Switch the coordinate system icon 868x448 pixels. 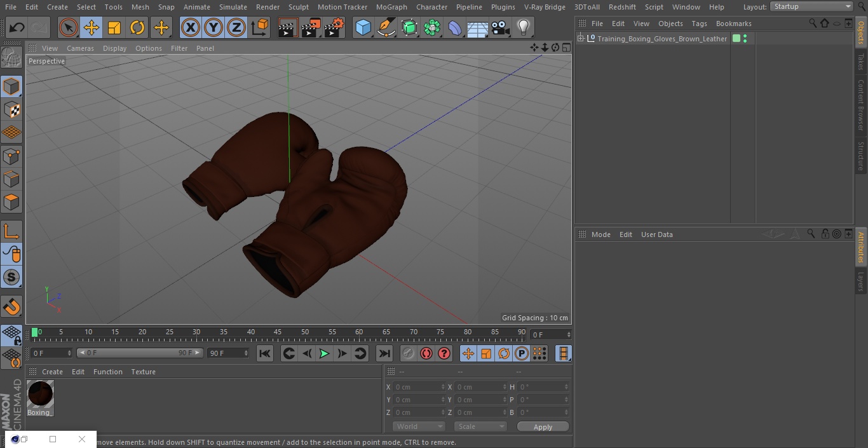[260, 27]
